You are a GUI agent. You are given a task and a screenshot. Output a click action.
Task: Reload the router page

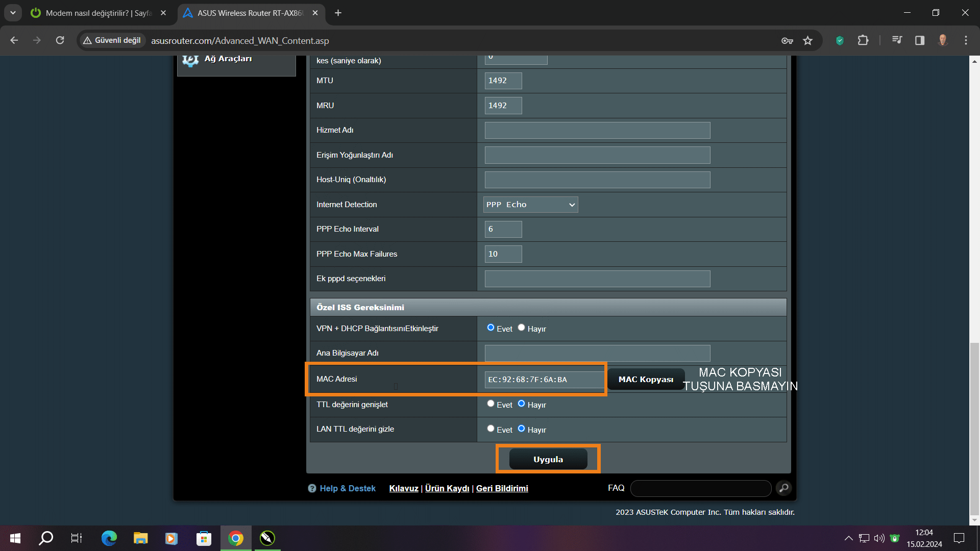point(60,40)
